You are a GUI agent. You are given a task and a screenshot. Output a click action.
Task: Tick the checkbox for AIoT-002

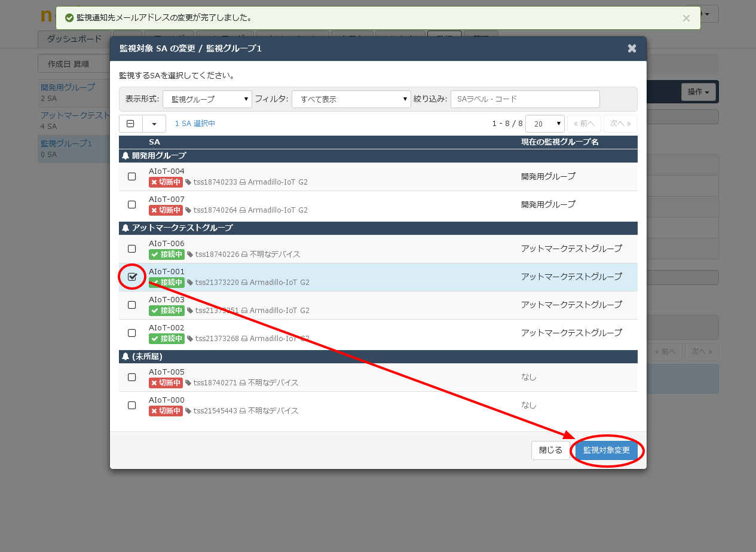(132, 333)
